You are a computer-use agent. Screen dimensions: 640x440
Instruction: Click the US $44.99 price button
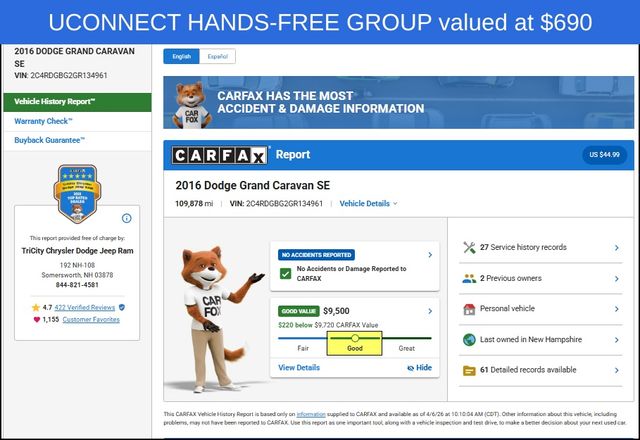click(x=604, y=155)
